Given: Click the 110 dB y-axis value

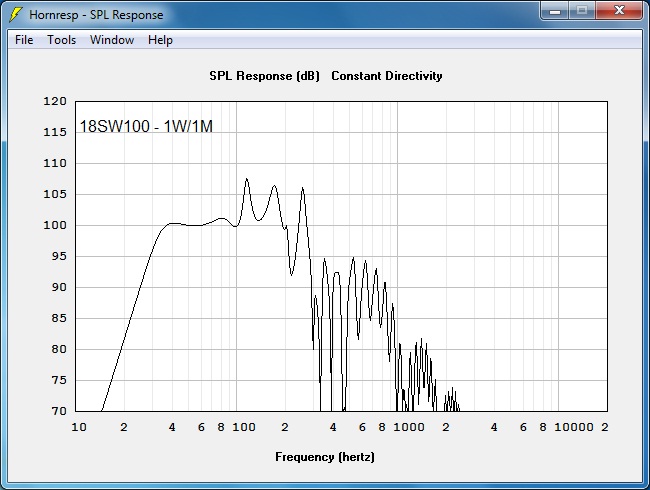Looking at the screenshot, I should point(55,163).
